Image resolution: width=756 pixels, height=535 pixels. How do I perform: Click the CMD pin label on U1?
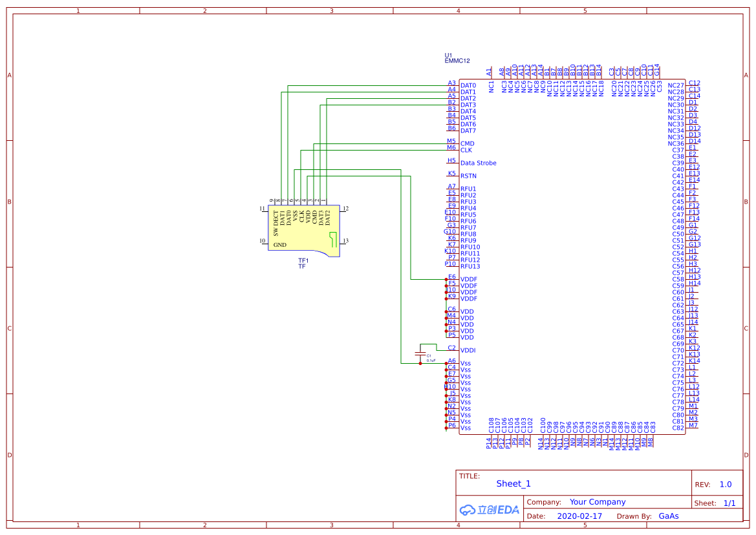pyautogui.click(x=467, y=143)
